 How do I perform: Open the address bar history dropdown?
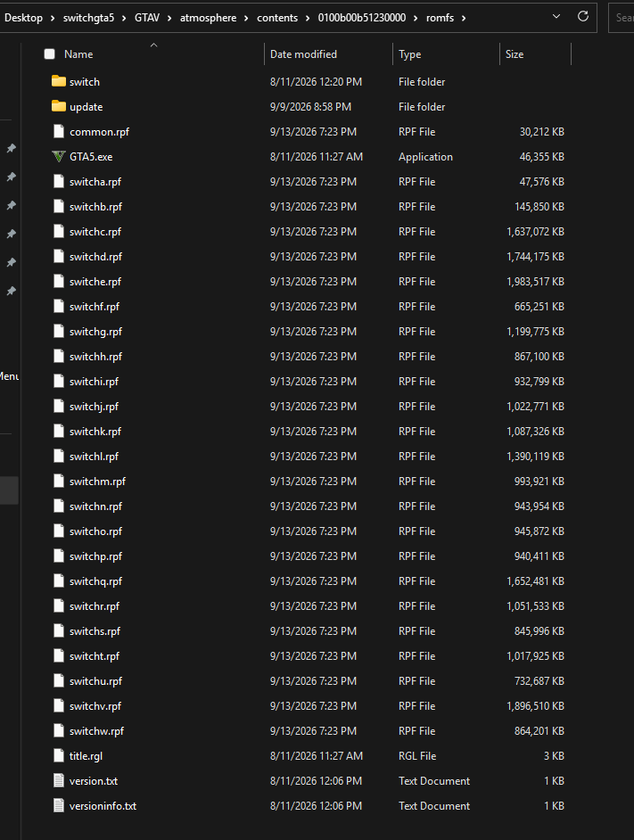(x=556, y=17)
